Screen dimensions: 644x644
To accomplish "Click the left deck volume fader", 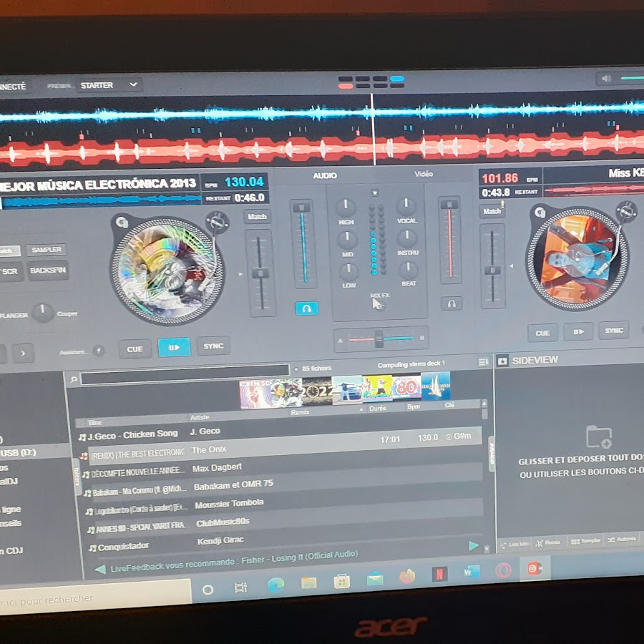I will pyautogui.click(x=302, y=208).
